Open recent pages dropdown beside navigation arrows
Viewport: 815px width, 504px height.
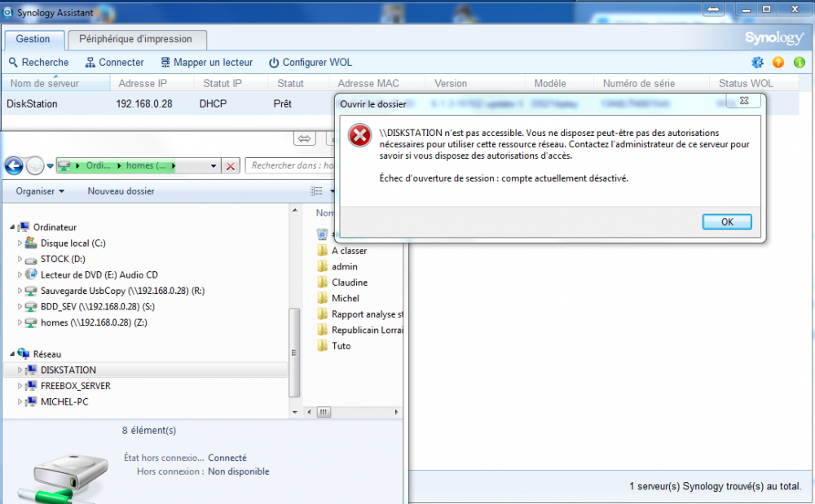(x=50, y=166)
